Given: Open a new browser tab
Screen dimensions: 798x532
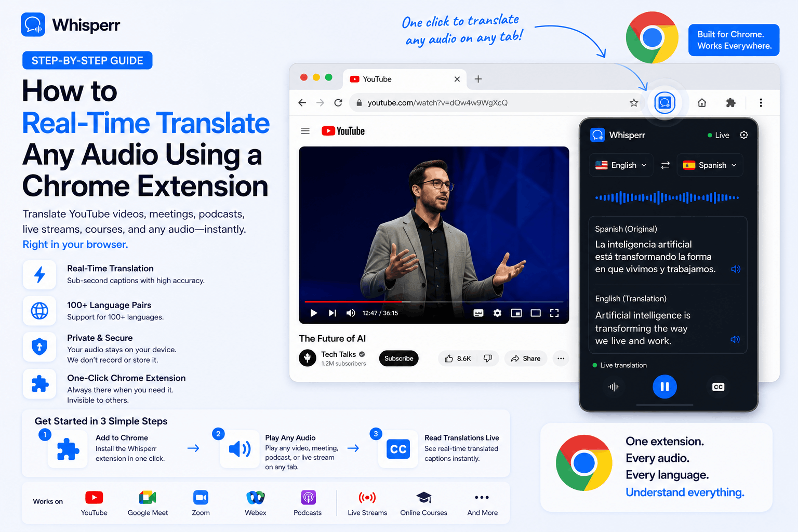Looking at the screenshot, I should [478, 79].
